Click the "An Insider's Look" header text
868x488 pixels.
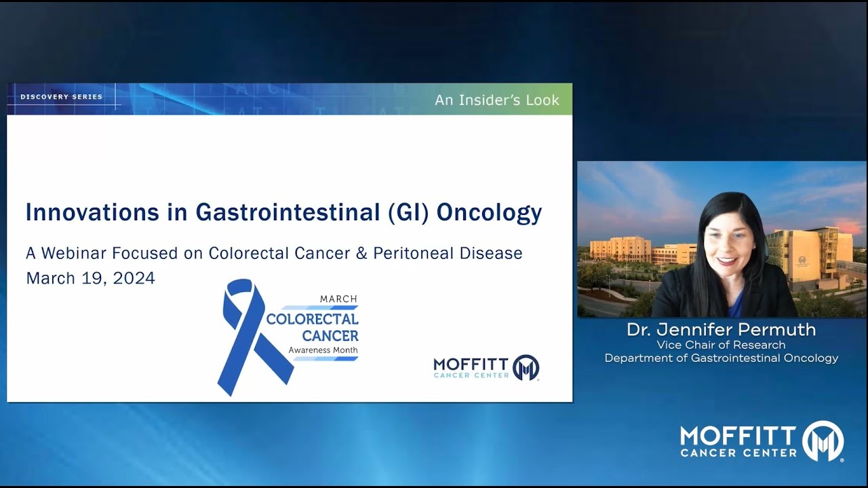pos(497,100)
